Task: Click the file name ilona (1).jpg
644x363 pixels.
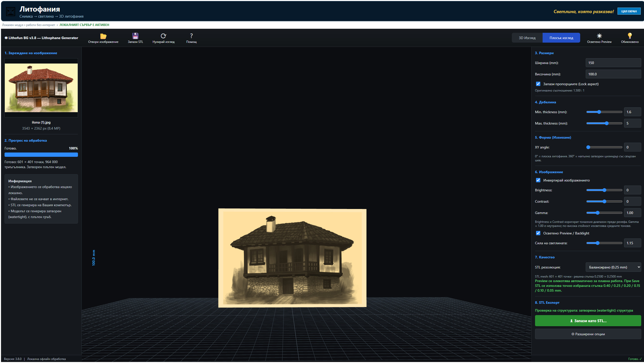Action: [41, 123]
